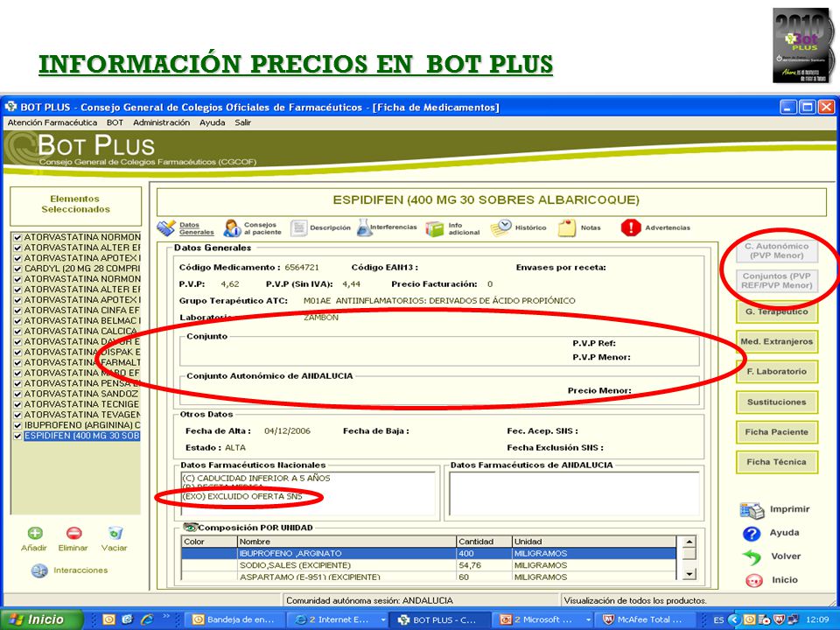Viewport: 840px width, 630px height.
Task: Uncheck ESPIDIFEN (400 MG 30 SOB checkbox
Action: click(17, 436)
